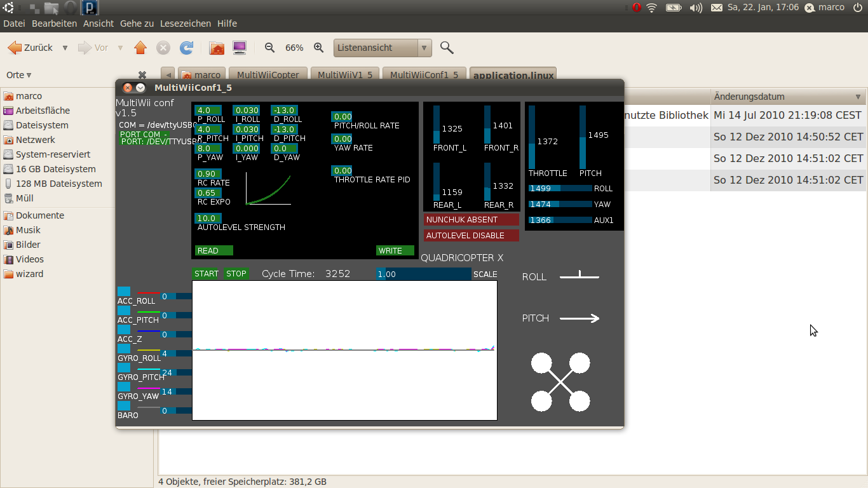Toggle the GYRO_PITCH graph square

pyautogui.click(x=124, y=367)
